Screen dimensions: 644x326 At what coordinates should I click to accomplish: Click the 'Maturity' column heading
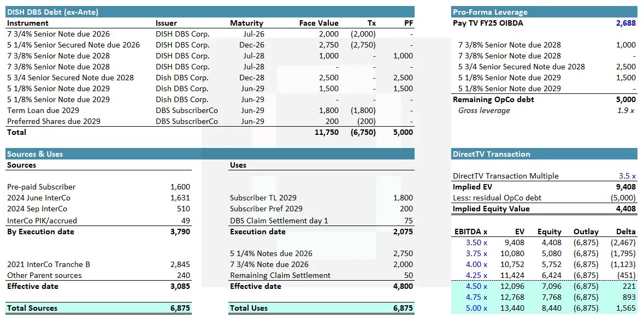pos(246,23)
